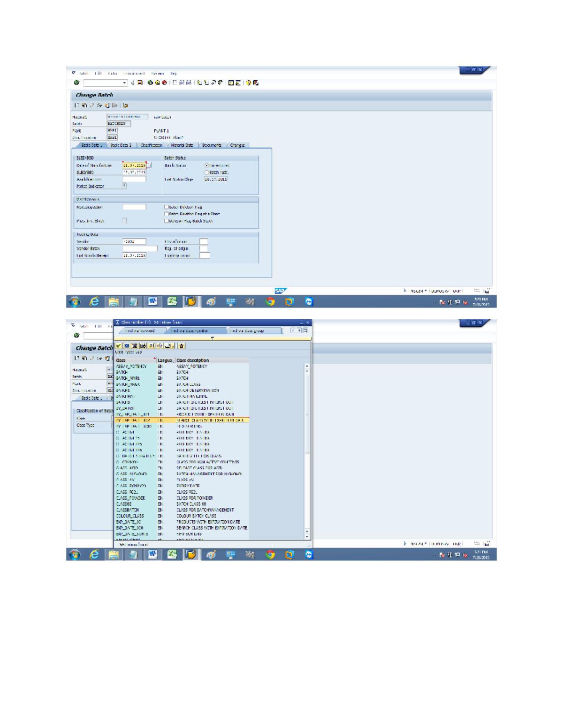Switch to the Changes tab

tap(237, 145)
